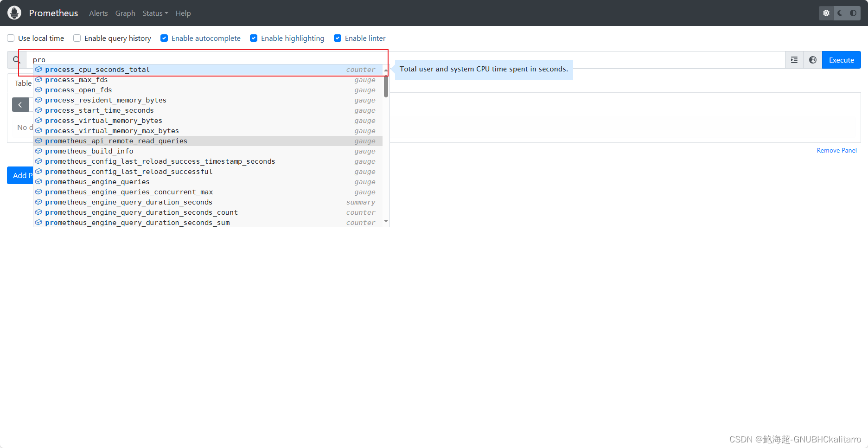Click the Execute button
This screenshot has width=868, height=448.
841,60
